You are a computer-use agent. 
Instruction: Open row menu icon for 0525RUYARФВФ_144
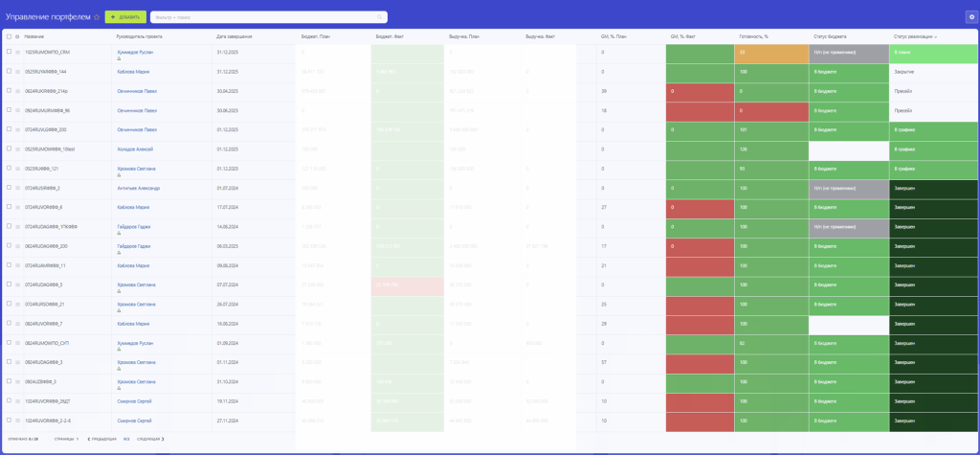(x=17, y=72)
